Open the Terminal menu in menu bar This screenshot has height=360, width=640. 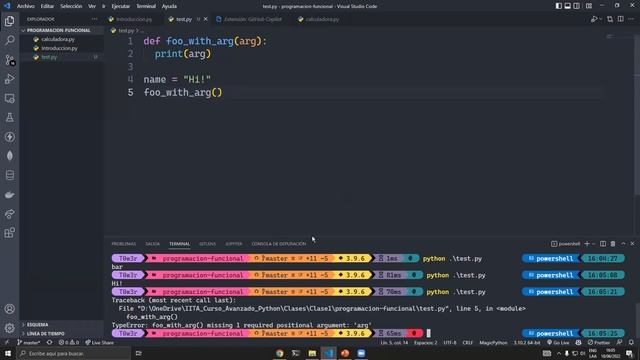146,6
